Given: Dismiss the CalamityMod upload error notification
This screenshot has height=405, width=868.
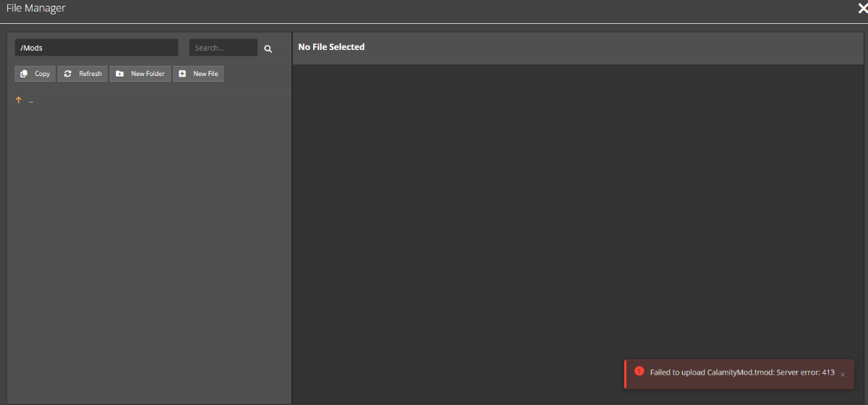Looking at the screenshot, I should pos(843,375).
